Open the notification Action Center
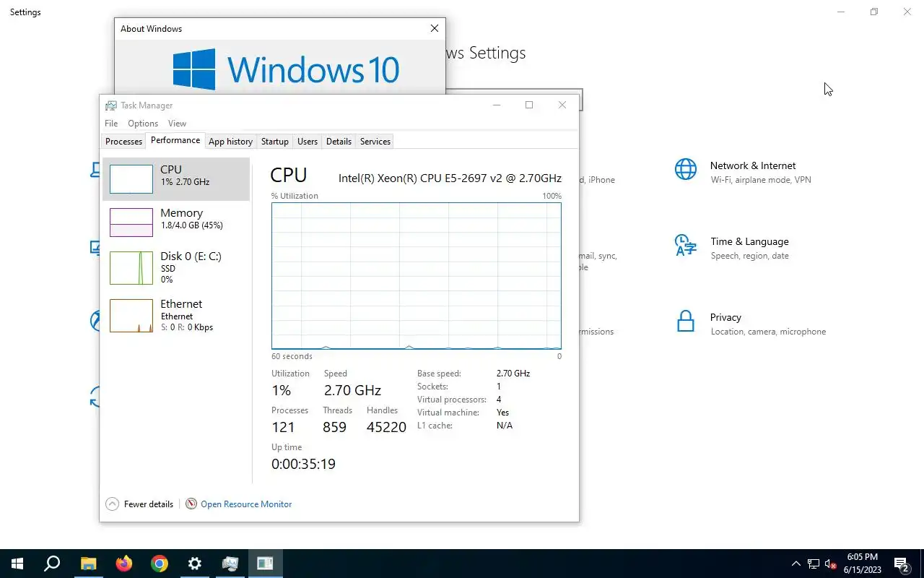The height and width of the screenshot is (578, 924). (x=902, y=564)
